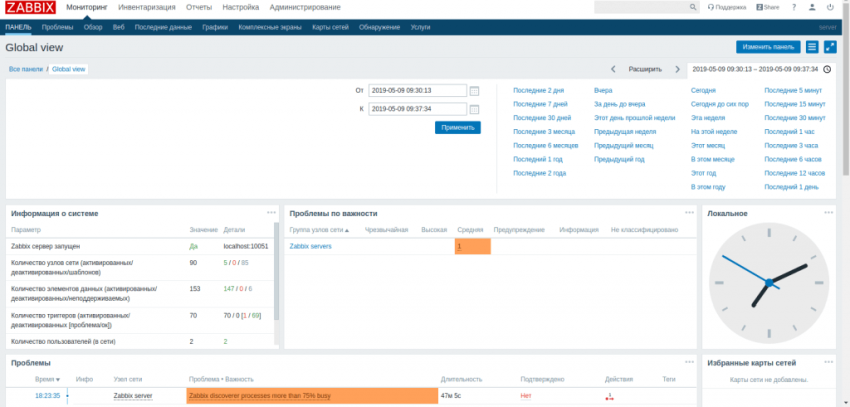
Task: Click the logout power icon
Action: pyautogui.click(x=830, y=8)
